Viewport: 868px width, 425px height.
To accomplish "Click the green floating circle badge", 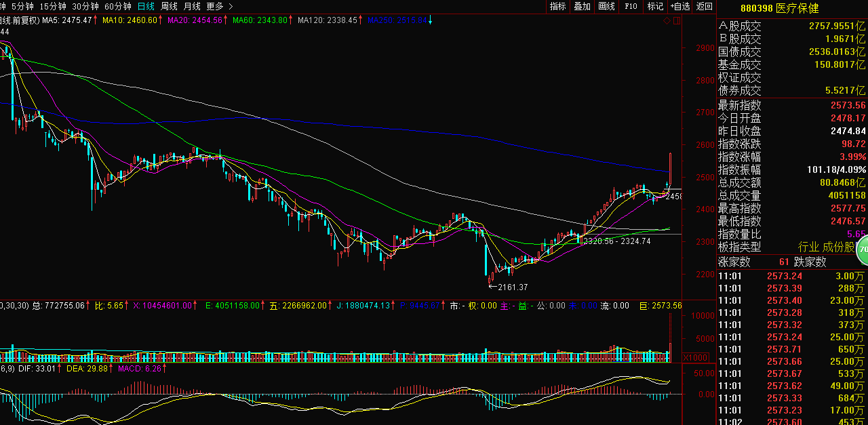I will [x=863, y=249].
